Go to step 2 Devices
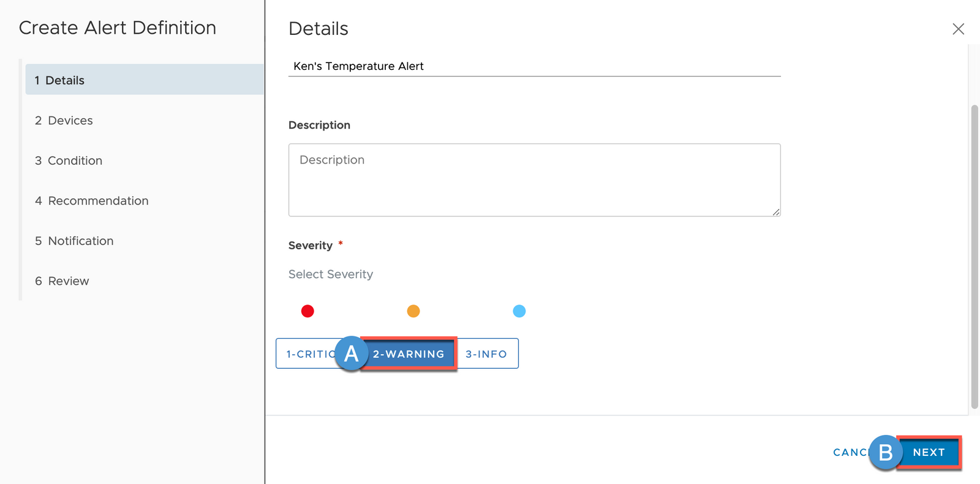980x484 pixels. (64, 121)
